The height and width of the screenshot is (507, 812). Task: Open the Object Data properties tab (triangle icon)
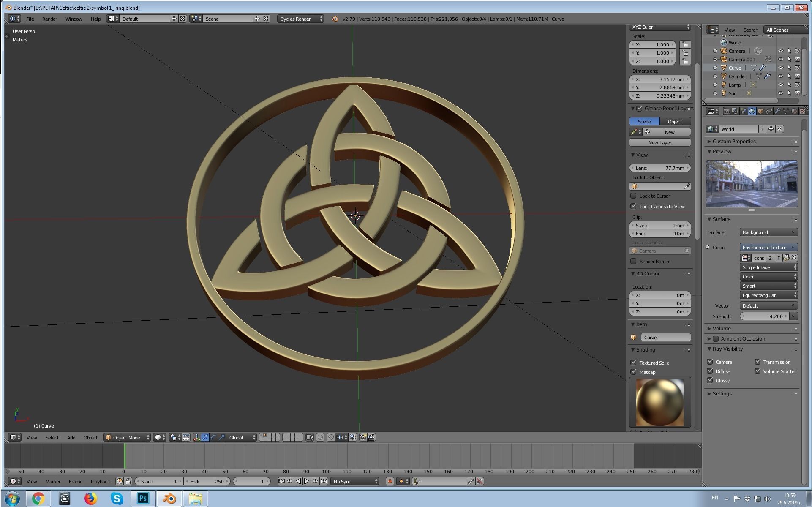coord(786,111)
